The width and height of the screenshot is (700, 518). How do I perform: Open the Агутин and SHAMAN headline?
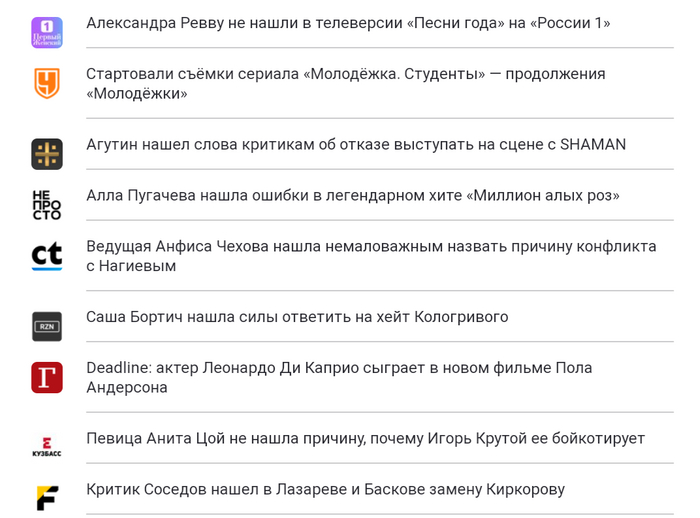click(356, 144)
